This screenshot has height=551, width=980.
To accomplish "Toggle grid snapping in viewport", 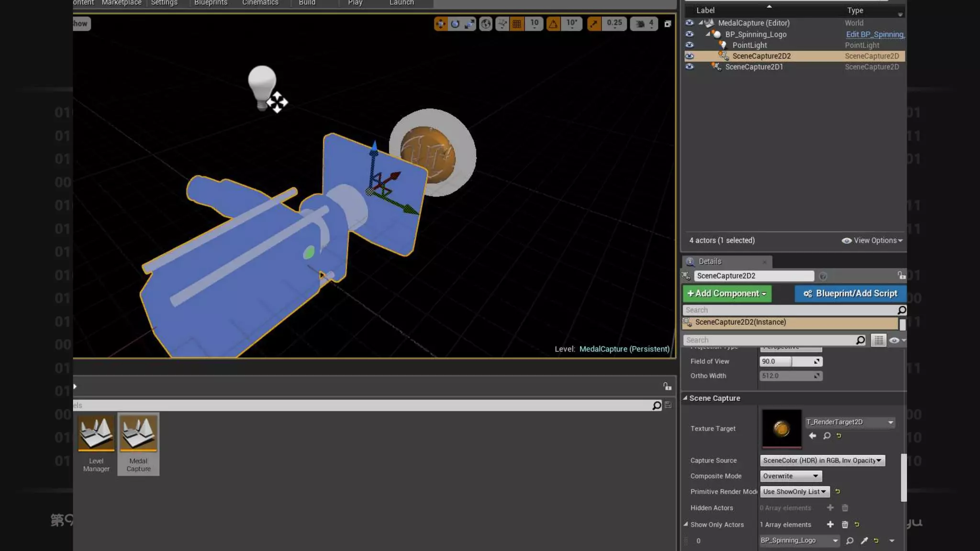I will click(517, 23).
